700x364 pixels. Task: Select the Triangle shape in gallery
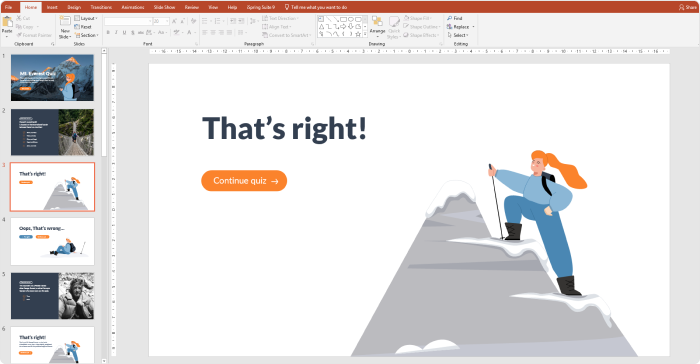click(321, 27)
